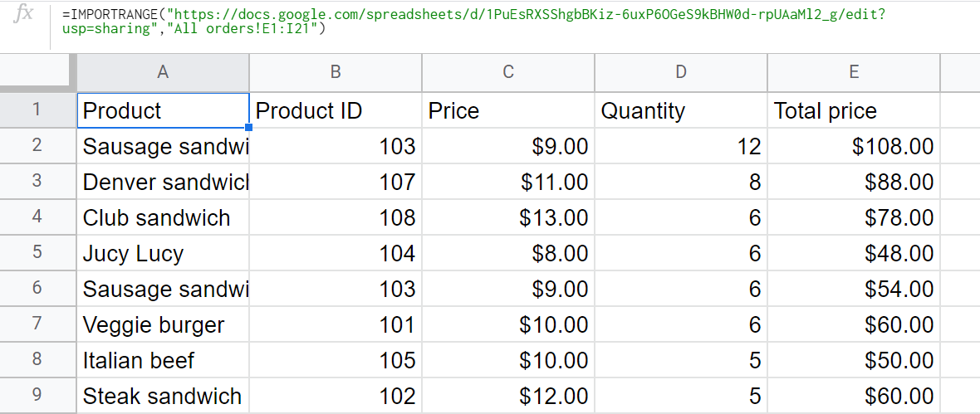This screenshot has height=414, width=980.
Task: Click the $88.00 total price cell
Action: 854,182
